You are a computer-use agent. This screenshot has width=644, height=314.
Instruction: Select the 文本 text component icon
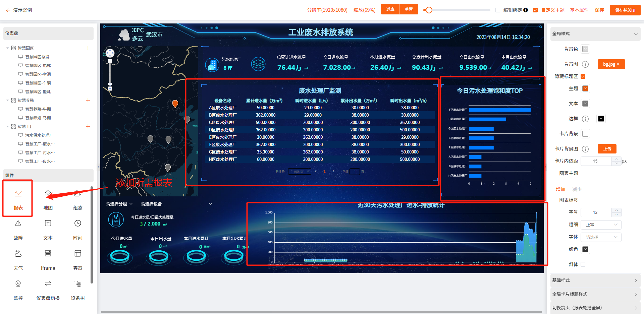coord(48,223)
